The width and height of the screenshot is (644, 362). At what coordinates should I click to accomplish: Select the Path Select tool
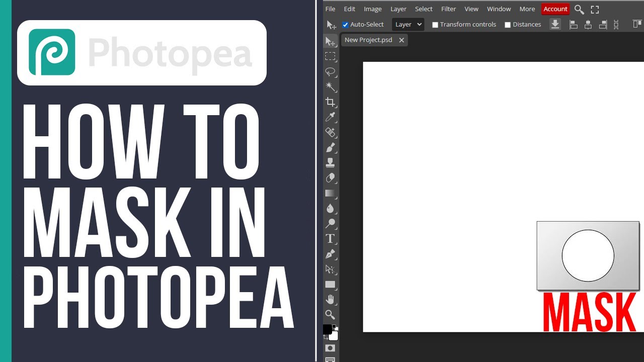[330, 269]
